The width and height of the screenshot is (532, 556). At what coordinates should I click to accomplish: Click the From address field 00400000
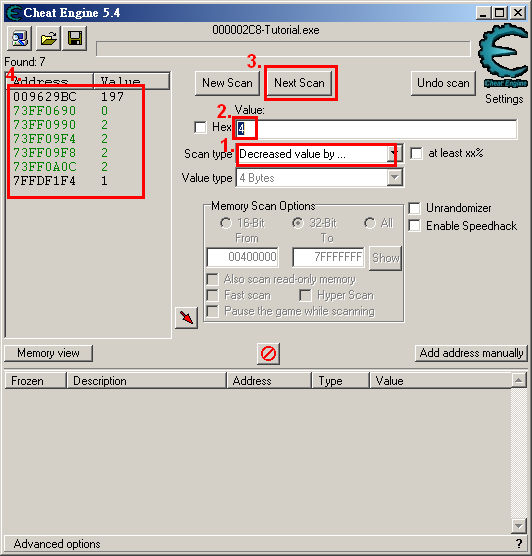tap(243, 257)
